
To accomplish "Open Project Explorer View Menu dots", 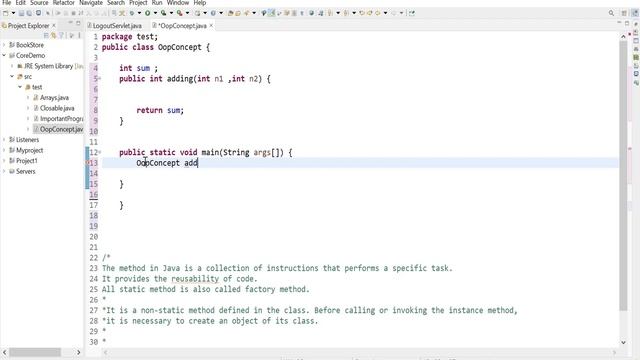I will [x=79, y=36].
